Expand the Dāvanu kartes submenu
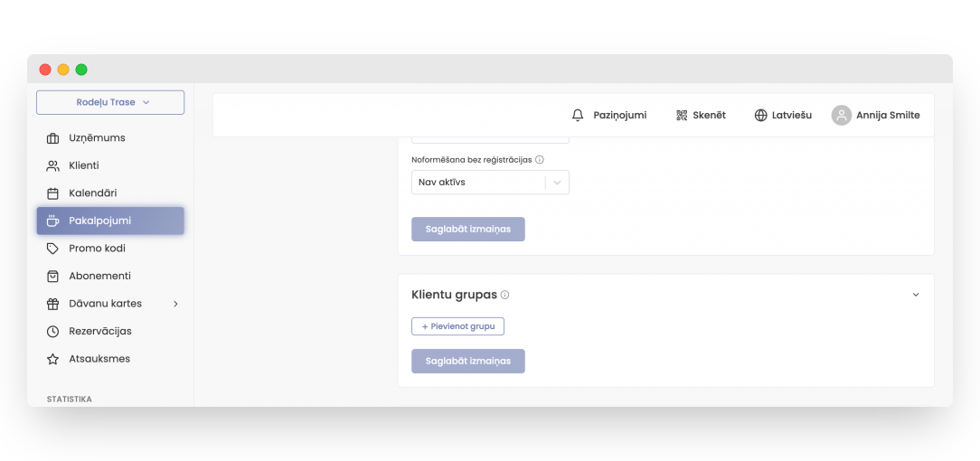This screenshot has height=461, width=980. 175,304
